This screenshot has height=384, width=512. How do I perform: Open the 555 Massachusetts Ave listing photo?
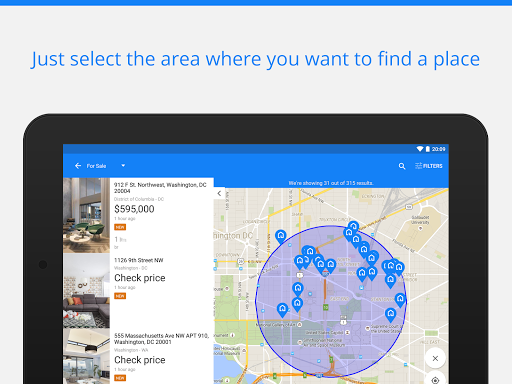coord(86,356)
